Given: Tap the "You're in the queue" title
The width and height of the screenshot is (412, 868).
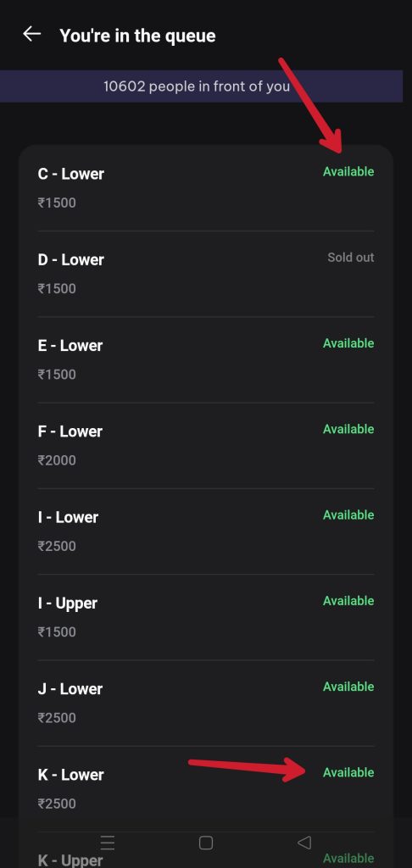Looking at the screenshot, I should coord(137,36).
